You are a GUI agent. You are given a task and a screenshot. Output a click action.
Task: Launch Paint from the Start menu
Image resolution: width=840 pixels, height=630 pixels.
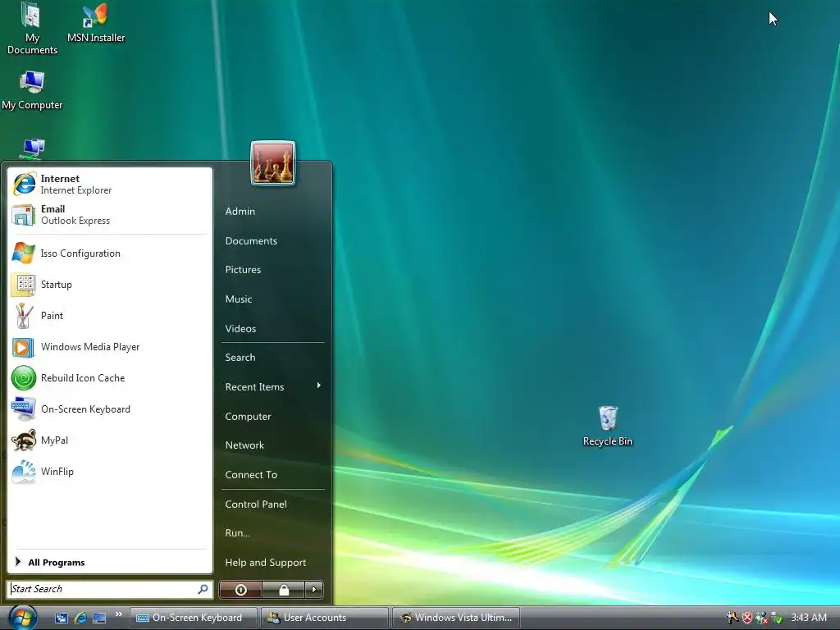point(110,316)
